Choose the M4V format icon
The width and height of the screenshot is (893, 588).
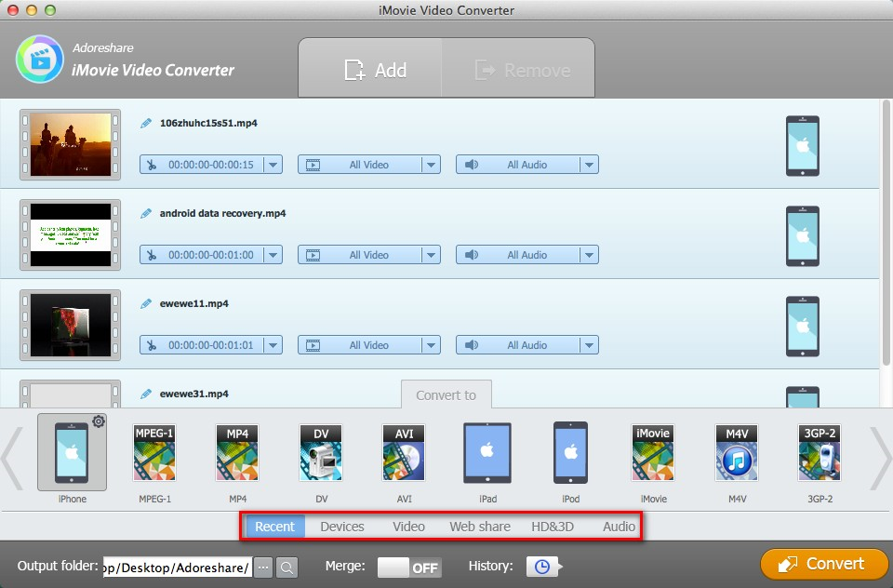coord(737,453)
